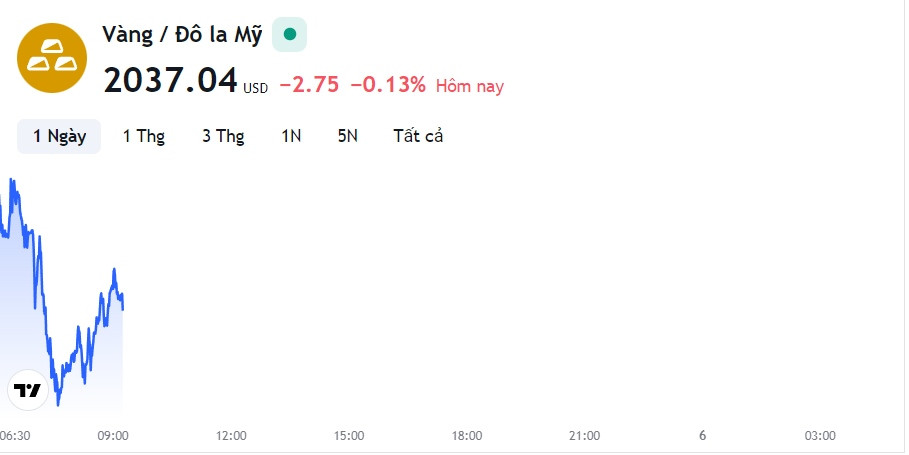Click the 18:00 time axis label
The width and height of the screenshot is (909, 455).
coord(467,435)
